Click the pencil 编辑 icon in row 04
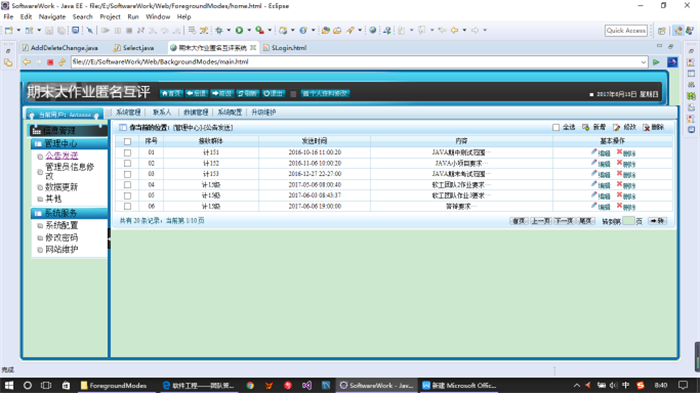The width and height of the screenshot is (700, 393). [x=594, y=184]
